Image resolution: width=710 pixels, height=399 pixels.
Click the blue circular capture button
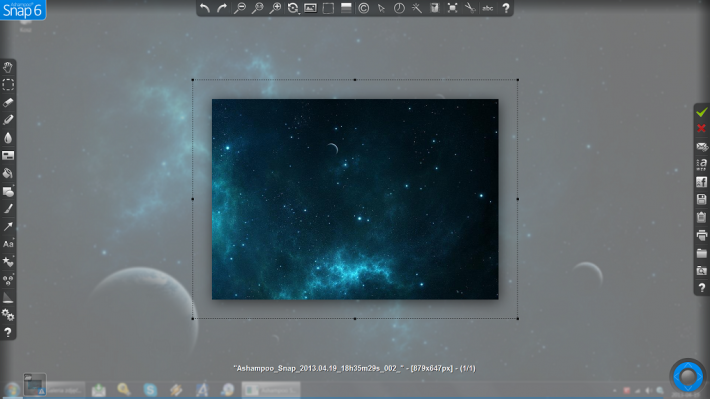pos(688,377)
